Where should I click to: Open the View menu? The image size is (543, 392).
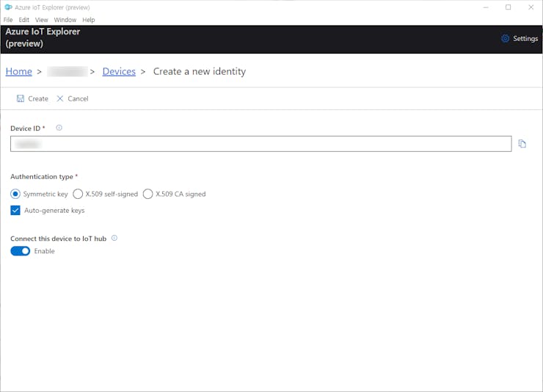(x=42, y=20)
